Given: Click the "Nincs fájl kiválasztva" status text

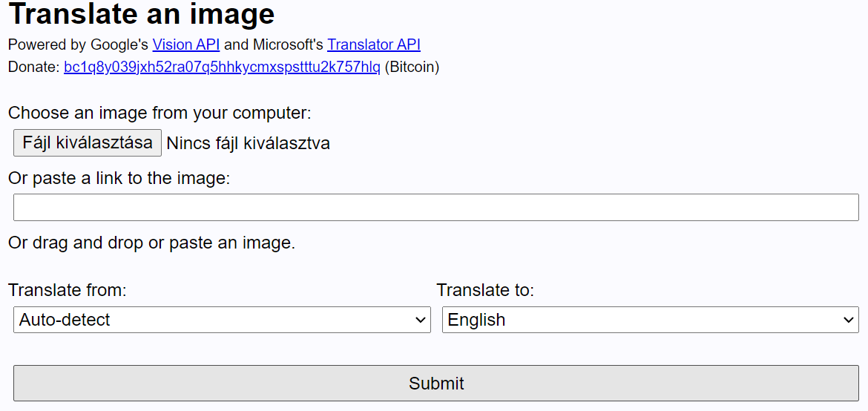Looking at the screenshot, I should pos(248,143).
